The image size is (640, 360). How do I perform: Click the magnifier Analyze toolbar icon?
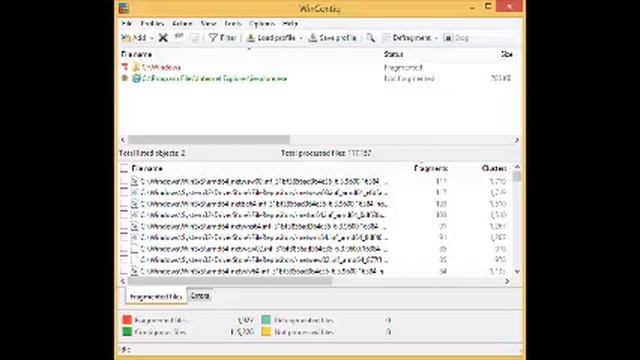pyautogui.click(x=371, y=38)
